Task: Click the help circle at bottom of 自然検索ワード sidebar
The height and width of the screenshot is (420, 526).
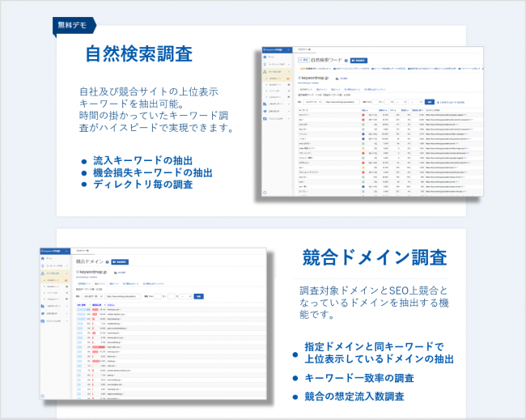Action: tap(265, 193)
